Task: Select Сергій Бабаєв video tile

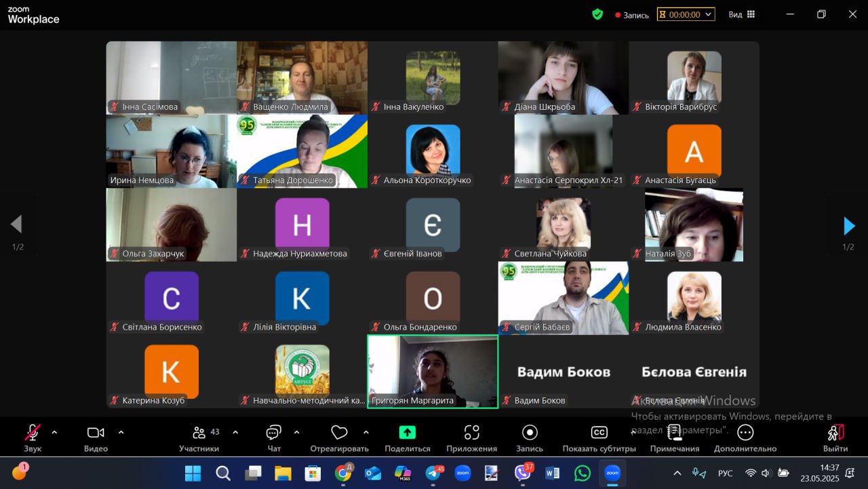Action: coord(563,298)
